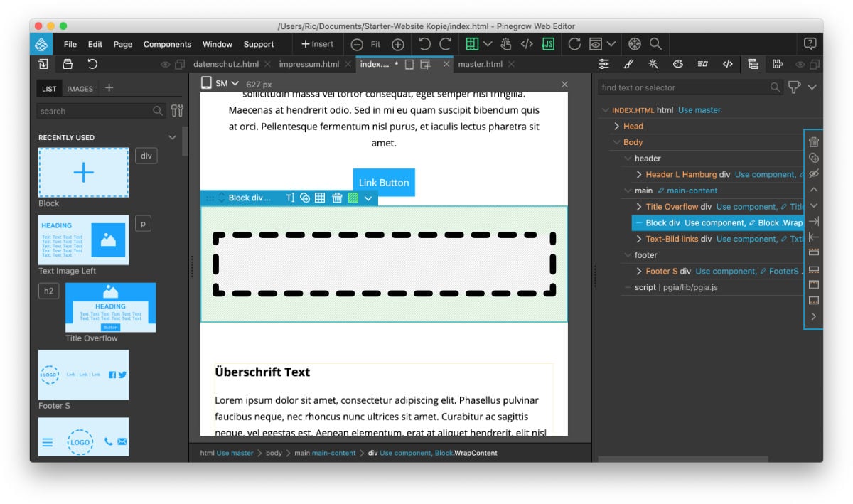Click Use master link in tree
The width and height of the screenshot is (853, 504).
point(699,110)
